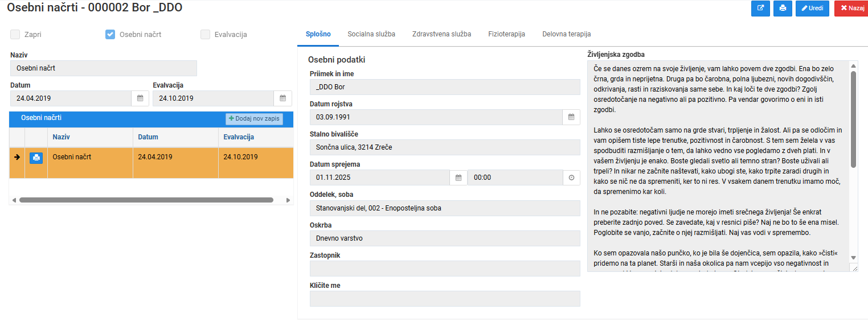Image resolution: width=868 pixels, height=322 pixels.
Task: Enable the Evalvacija checkbox
Action: pos(206,34)
